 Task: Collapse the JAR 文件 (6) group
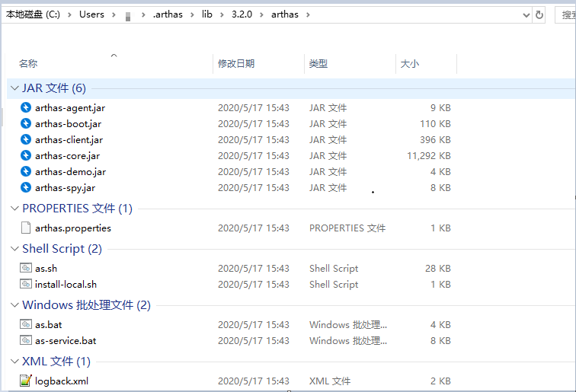14,88
